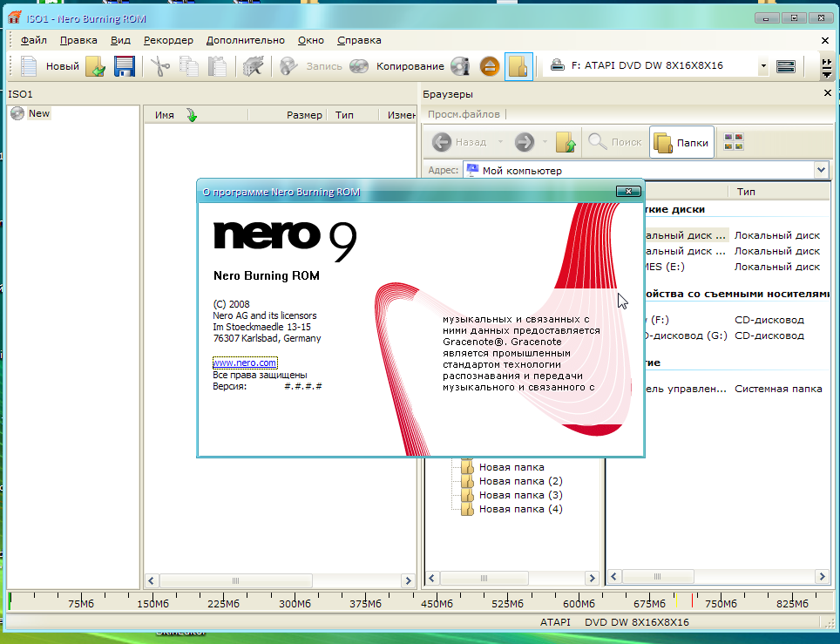Open the Вид menu

click(120, 40)
